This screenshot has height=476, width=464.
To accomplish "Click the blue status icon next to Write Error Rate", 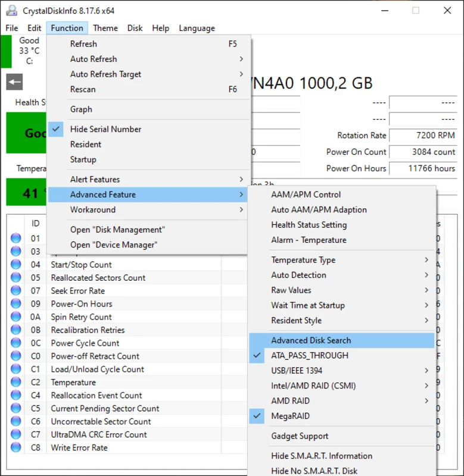I will pyautogui.click(x=17, y=447).
